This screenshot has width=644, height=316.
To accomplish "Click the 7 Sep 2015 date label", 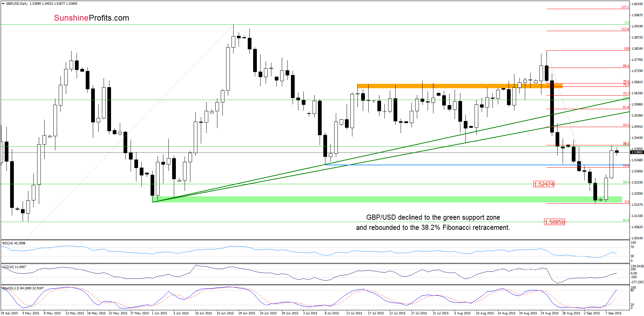I will (613, 313).
